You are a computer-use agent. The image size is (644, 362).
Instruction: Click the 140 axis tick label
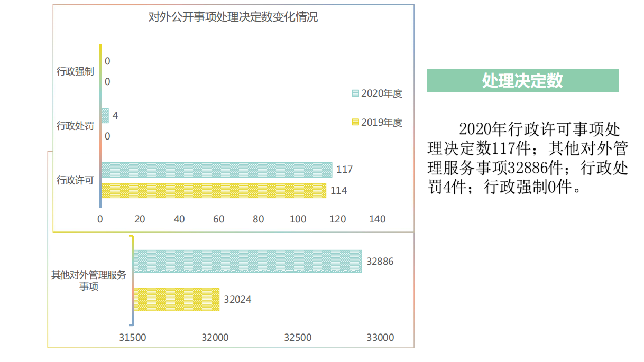coord(377,219)
